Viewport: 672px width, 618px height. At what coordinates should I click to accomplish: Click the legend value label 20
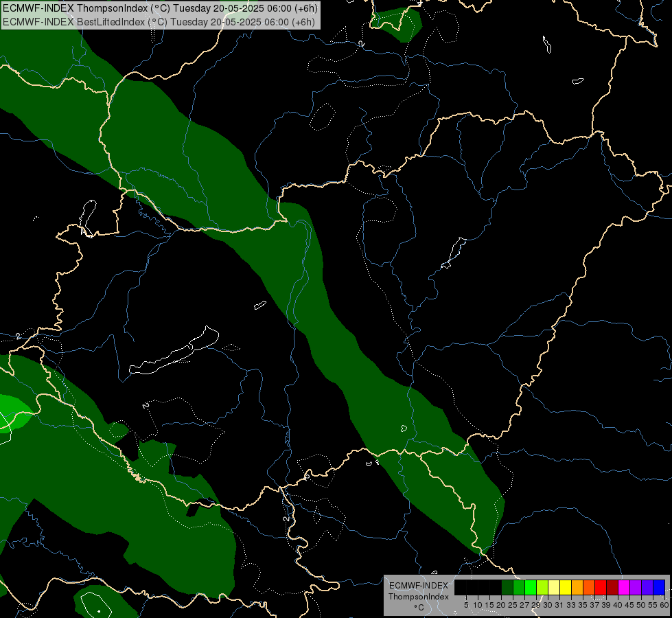point(501,605)
